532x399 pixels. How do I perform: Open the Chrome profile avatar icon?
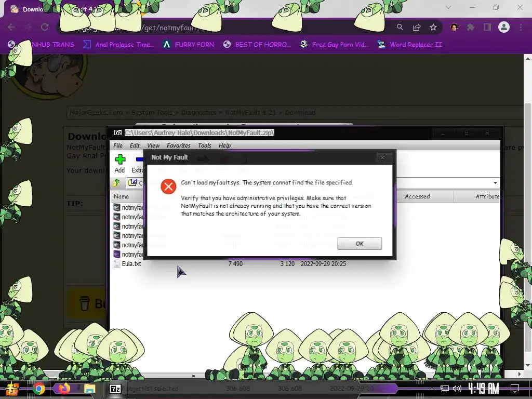point(504,27)
